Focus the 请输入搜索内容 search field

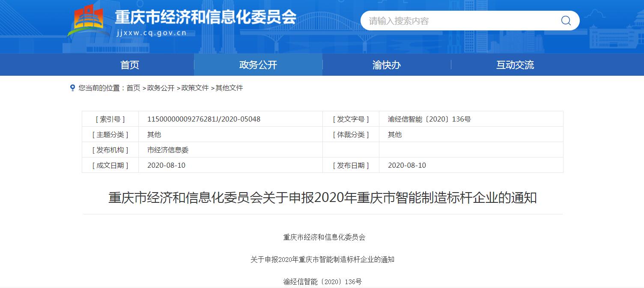(x=458, y=21)
